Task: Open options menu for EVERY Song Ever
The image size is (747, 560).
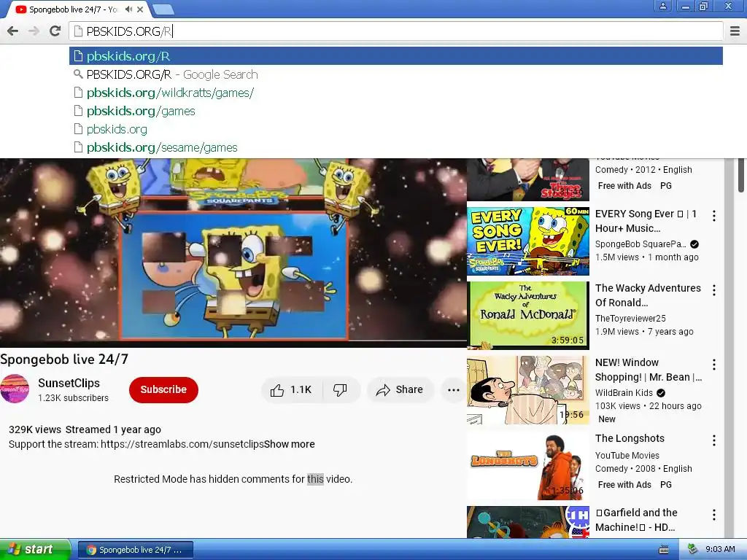Action: [x=713, y=216]
